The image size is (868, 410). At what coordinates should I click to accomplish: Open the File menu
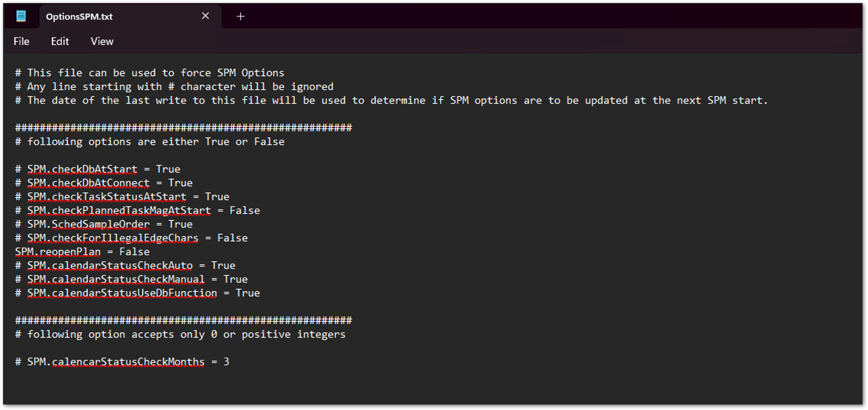(x=21, y=41)
